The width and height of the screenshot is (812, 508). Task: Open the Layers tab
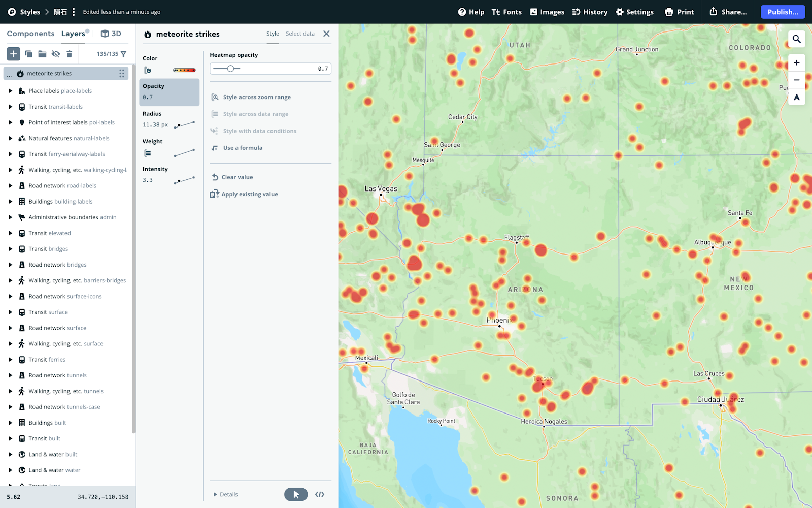(x=73, y=34)
